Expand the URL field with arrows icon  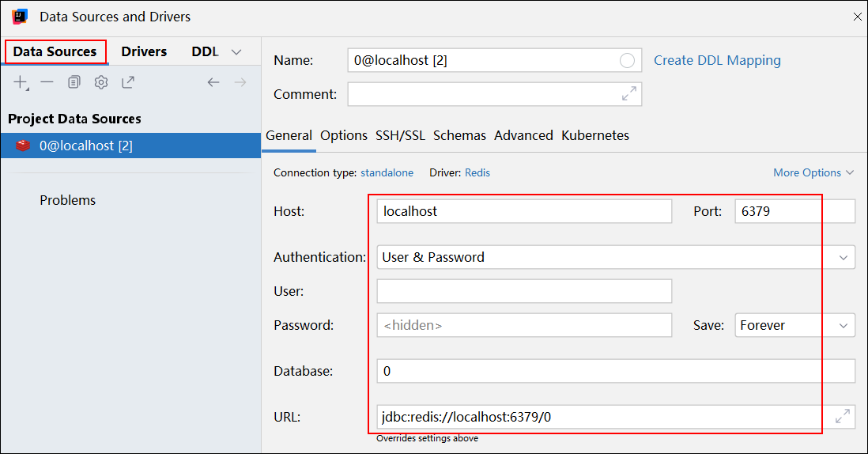point(843,417)
